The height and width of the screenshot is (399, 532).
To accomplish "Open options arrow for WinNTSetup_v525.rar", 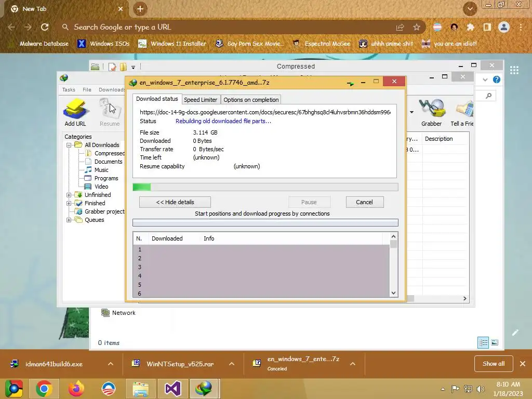I will (x=232, y=364).
